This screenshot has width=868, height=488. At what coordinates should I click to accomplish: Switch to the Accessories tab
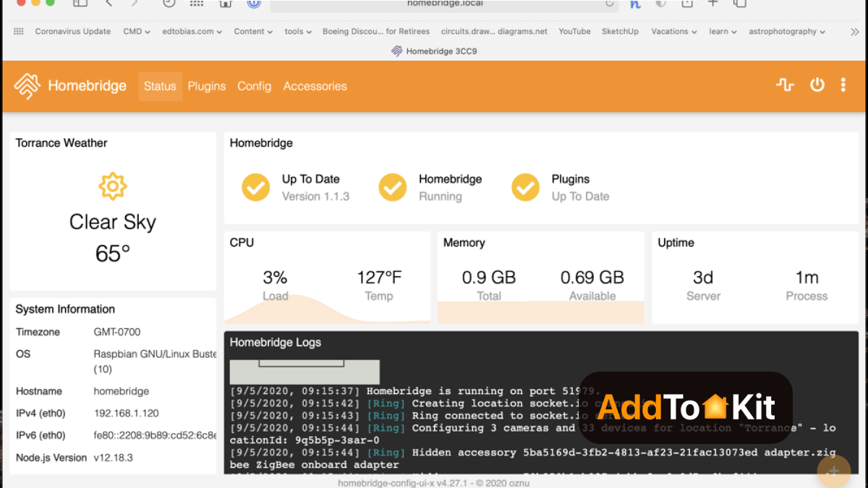pyautogui.click(x=315, y=86)
